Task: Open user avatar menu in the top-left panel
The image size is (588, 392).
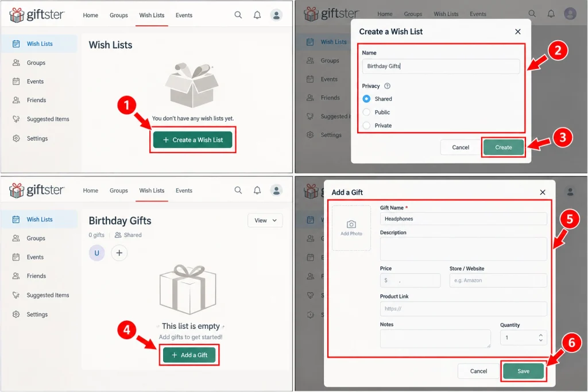Action: pos(276,15)
